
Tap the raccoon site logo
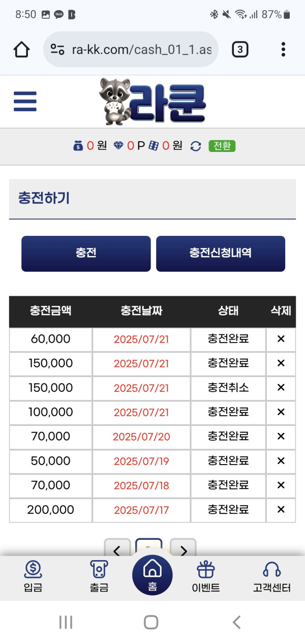152,102
